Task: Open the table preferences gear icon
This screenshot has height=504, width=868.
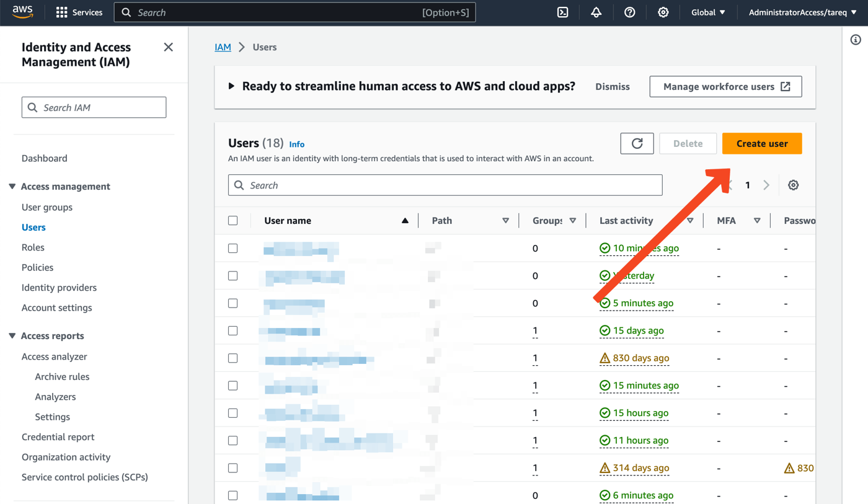Action: click(x=793, y=185)
